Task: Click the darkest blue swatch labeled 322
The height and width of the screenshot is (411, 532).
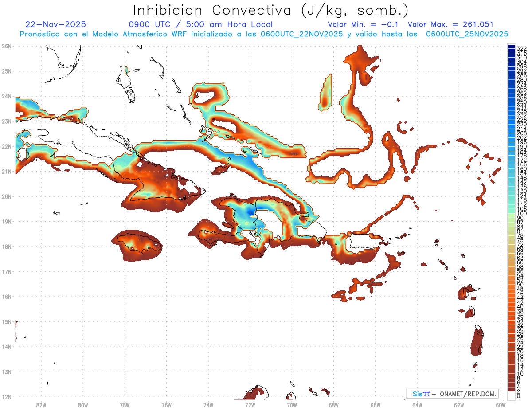Action: [512, 47]
